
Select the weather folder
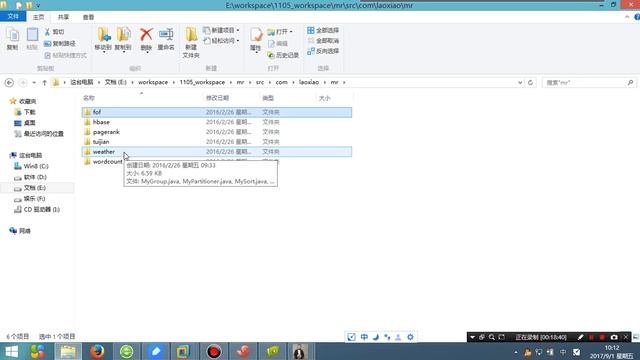point(217,151)
